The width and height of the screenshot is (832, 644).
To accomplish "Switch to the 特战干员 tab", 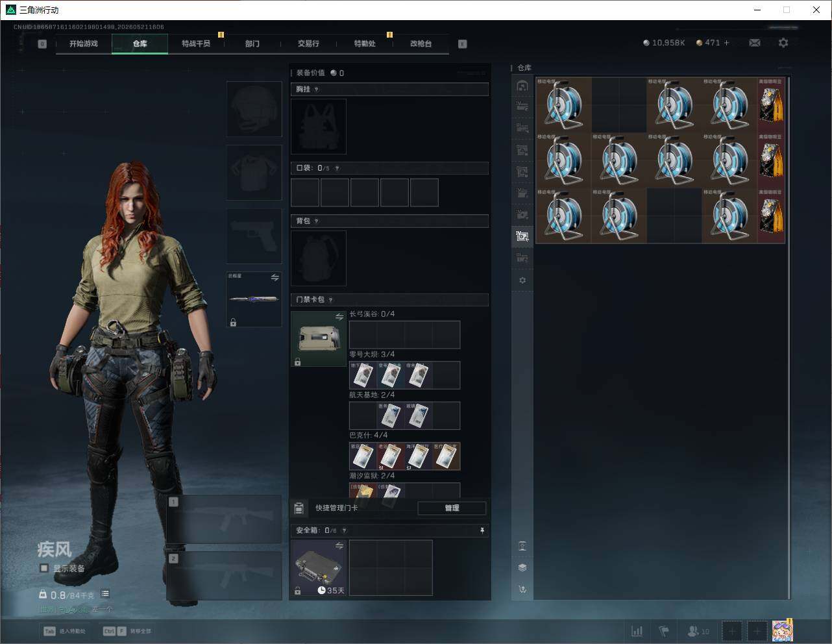I will pos(196,43).
